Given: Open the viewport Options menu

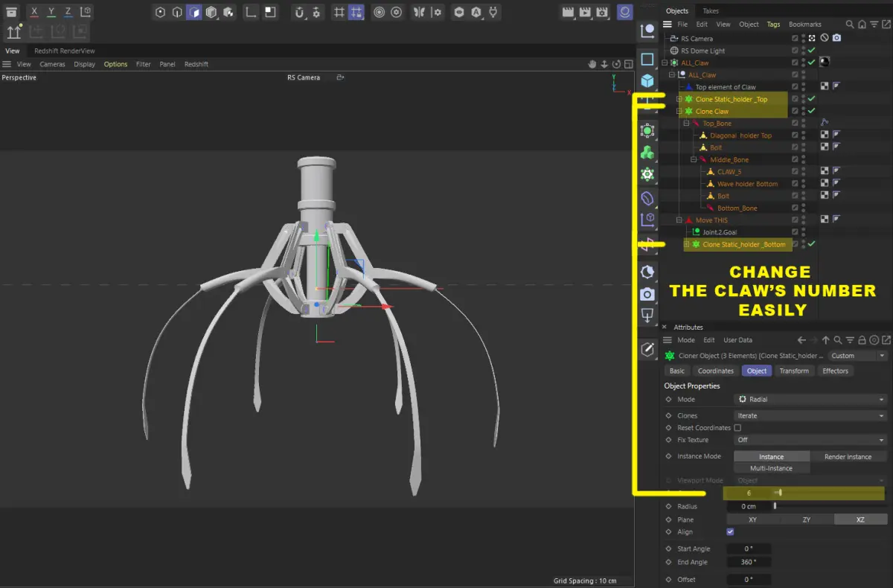Looking at the screenshot, I should click(x=115, y=64).
